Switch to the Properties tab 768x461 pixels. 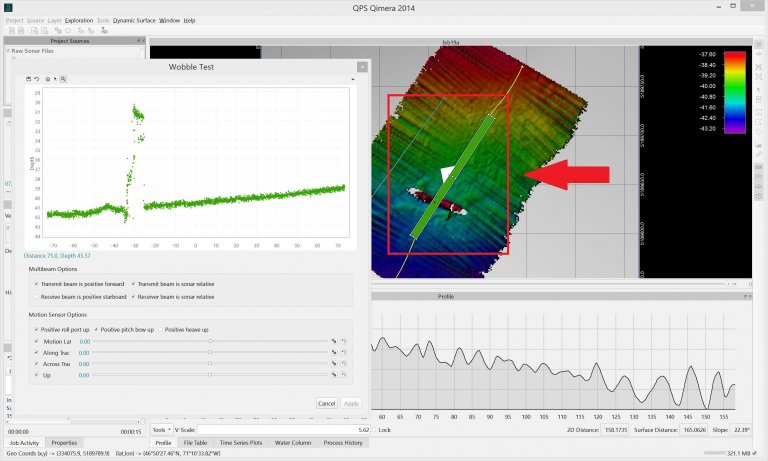tap(64, 442)
